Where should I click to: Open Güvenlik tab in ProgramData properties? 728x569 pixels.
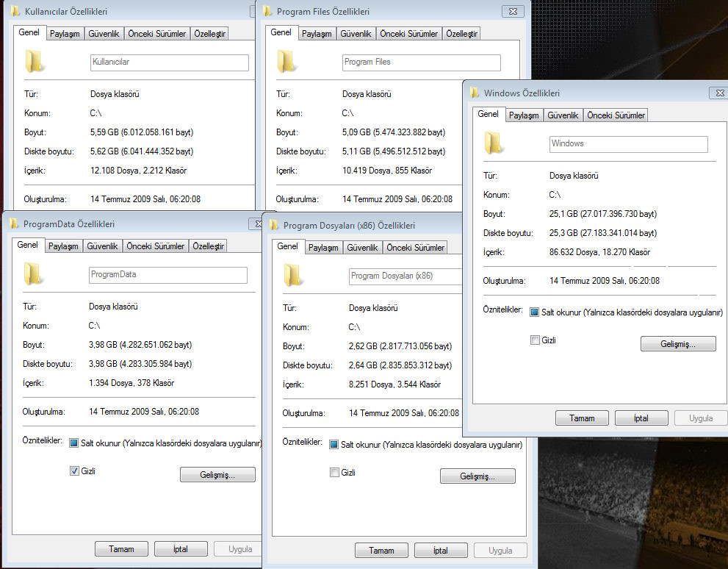pyautogui.click(x=103, y=247)
